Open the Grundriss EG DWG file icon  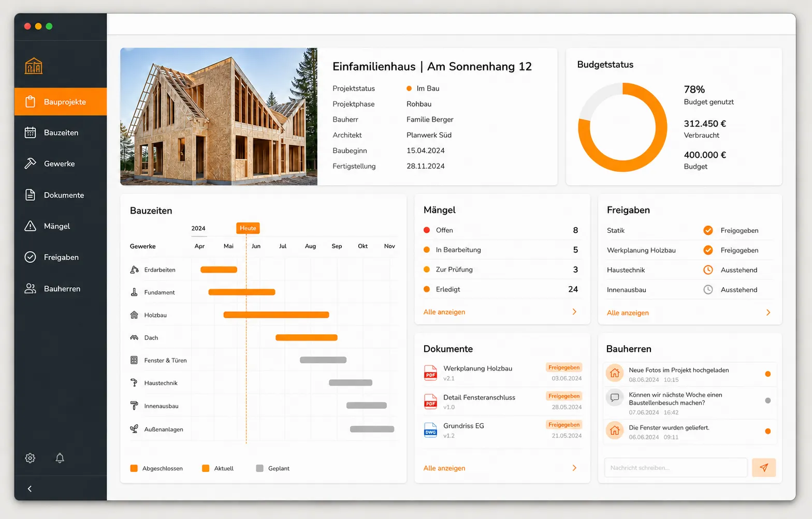(430, 430)
